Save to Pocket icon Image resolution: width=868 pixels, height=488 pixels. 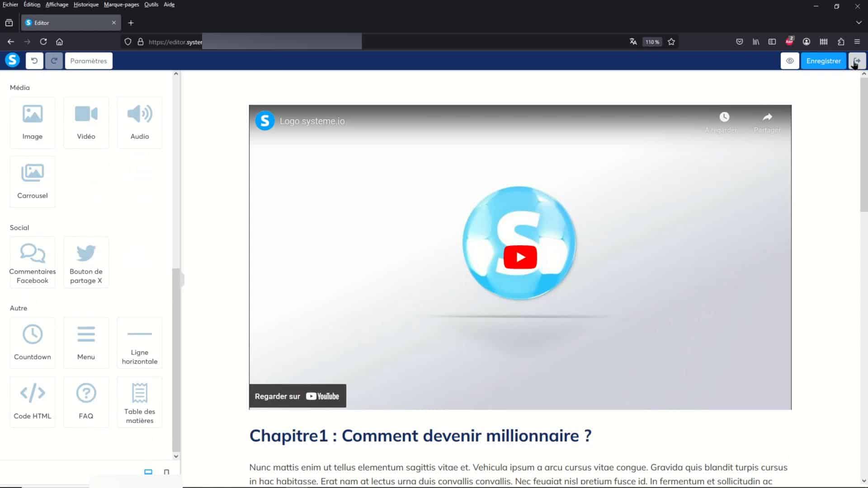tap(740, 42)
